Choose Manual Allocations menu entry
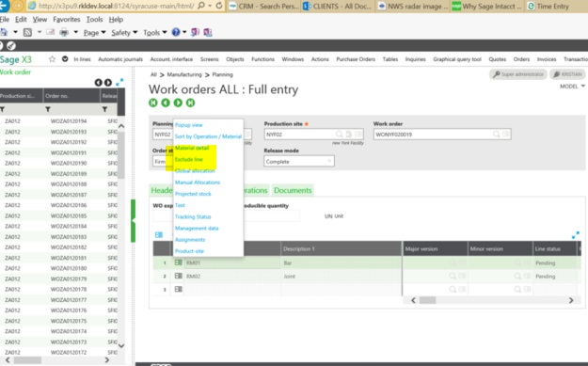 pos(198,183)
